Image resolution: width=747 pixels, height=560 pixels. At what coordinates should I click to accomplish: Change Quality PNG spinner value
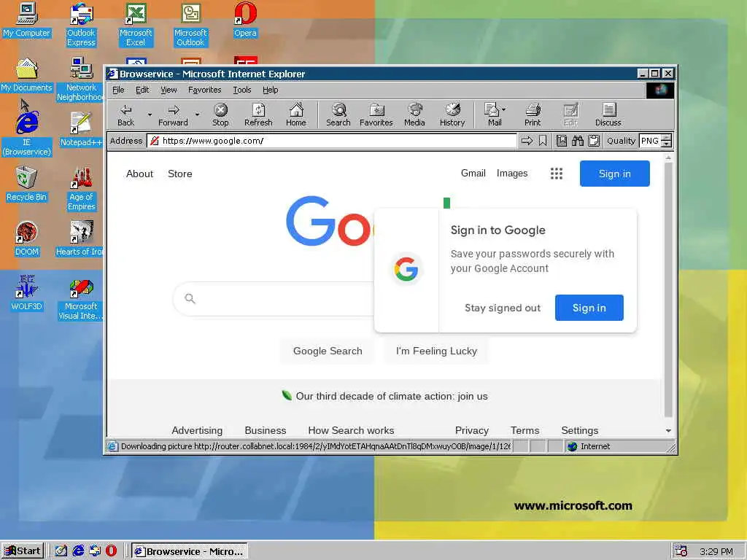click(667, 141)
